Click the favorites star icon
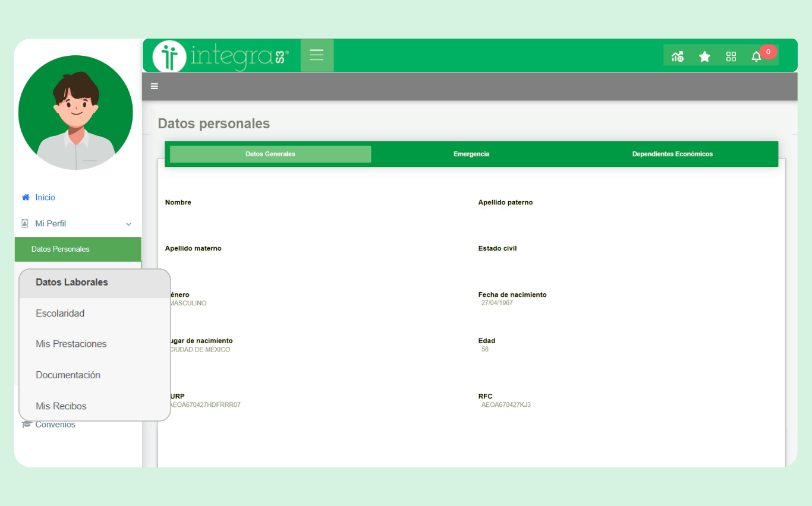Screen dimensions: 812x506 click(x=704, y=56)
